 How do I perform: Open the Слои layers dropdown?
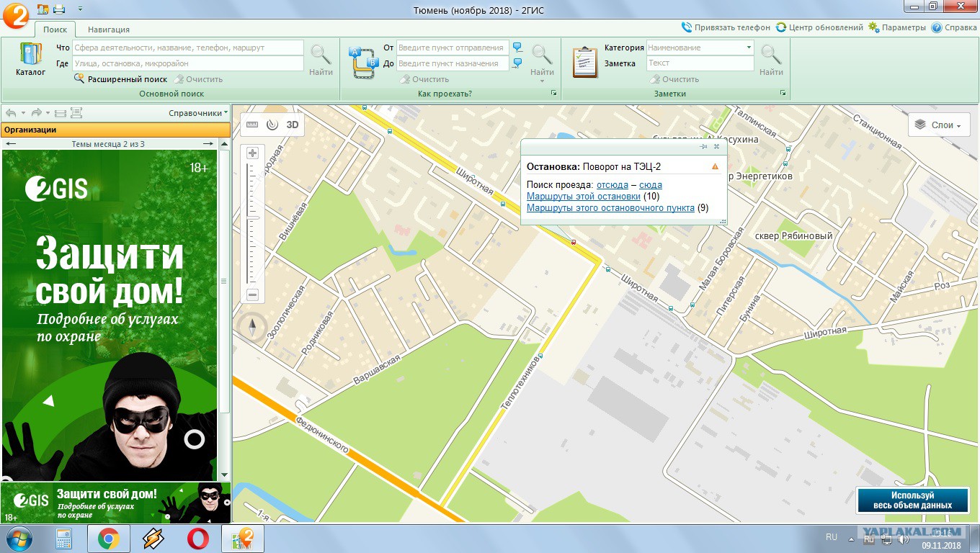939,125
